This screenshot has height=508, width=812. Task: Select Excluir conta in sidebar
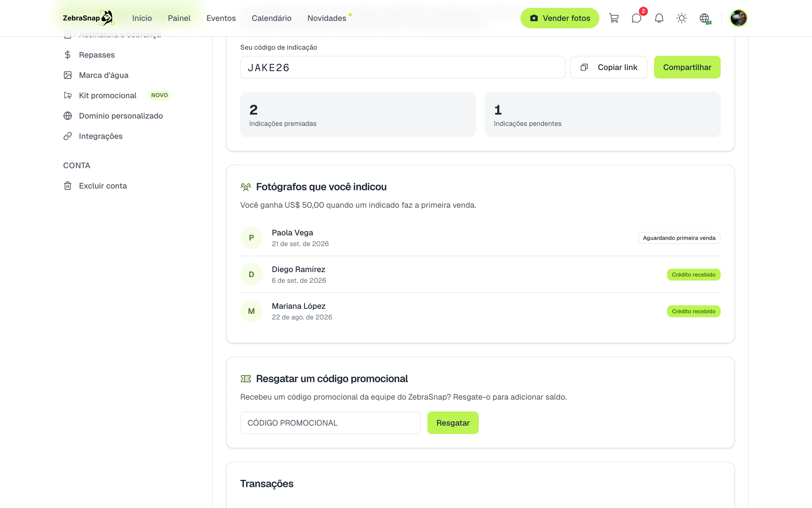pos(103,186)
